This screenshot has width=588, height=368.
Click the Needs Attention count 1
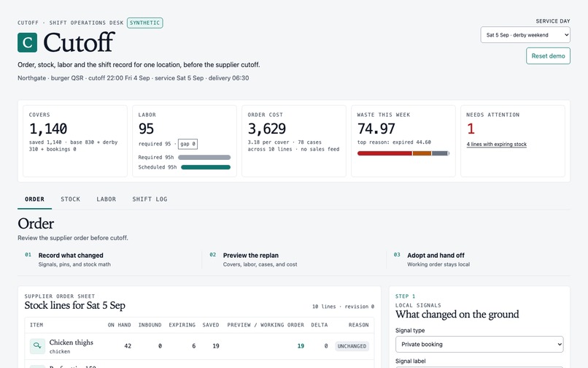point(471,129)
